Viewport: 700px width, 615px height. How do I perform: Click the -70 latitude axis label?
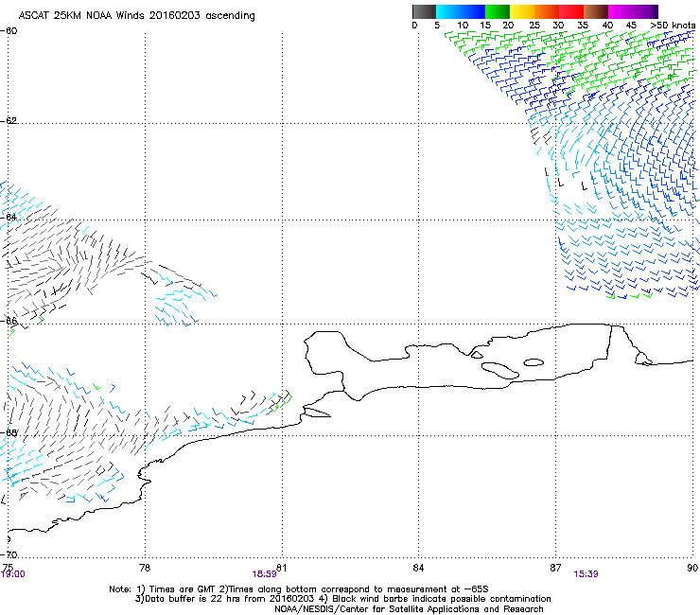point(9,554)
